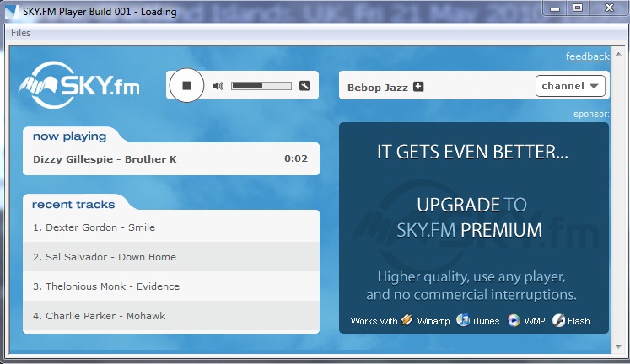630x364 pixels.
Task: Mute audio via the speaker icon
Action: [x=218, y=86]
